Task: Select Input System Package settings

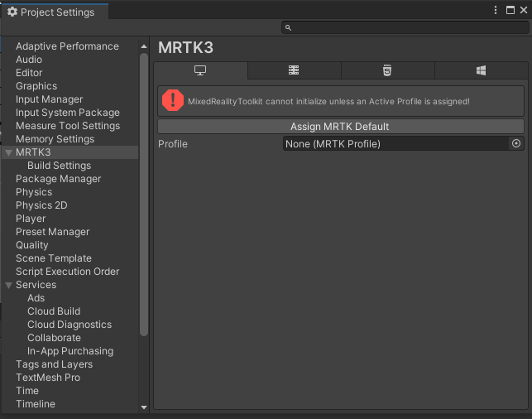Action: point(68,113)
